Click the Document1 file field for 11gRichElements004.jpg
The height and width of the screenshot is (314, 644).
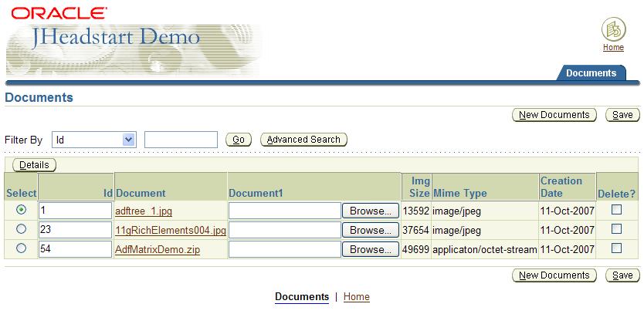pyautogui.click(x=285, y=230)
